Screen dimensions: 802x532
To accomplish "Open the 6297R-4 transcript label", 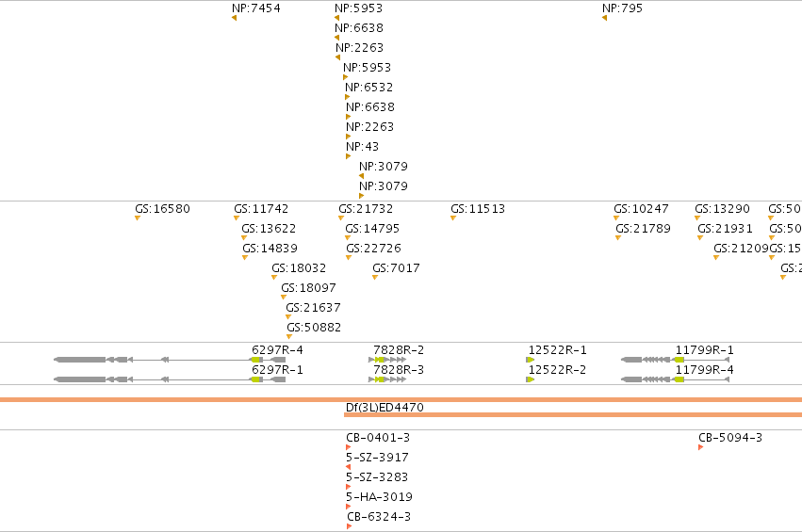I will click(277, 350).
